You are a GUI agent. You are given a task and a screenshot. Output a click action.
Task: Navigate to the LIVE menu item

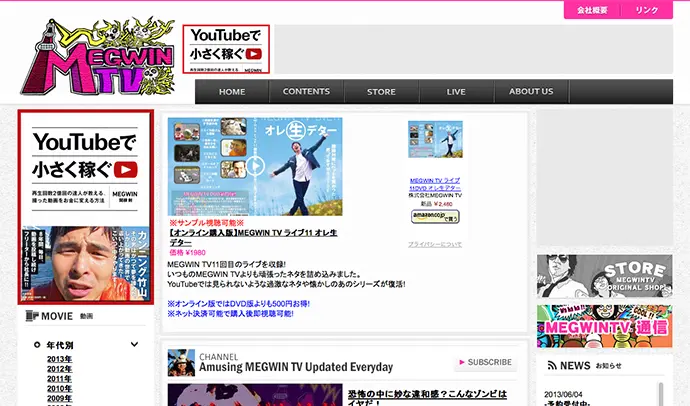[x=456, y=92]
